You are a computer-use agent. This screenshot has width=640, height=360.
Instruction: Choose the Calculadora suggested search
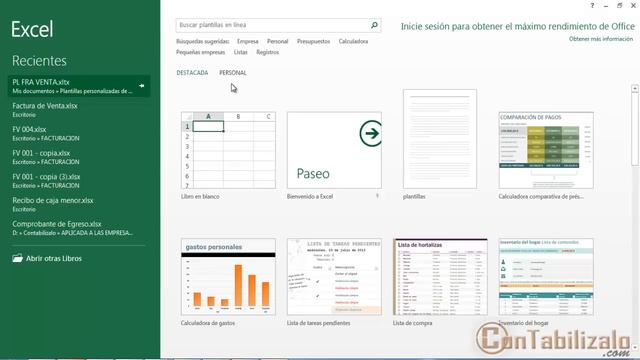tap(353, 41)
